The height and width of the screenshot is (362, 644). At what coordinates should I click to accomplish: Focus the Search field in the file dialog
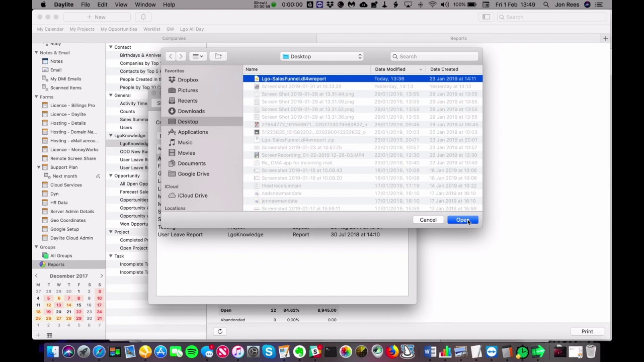[434, 56]
